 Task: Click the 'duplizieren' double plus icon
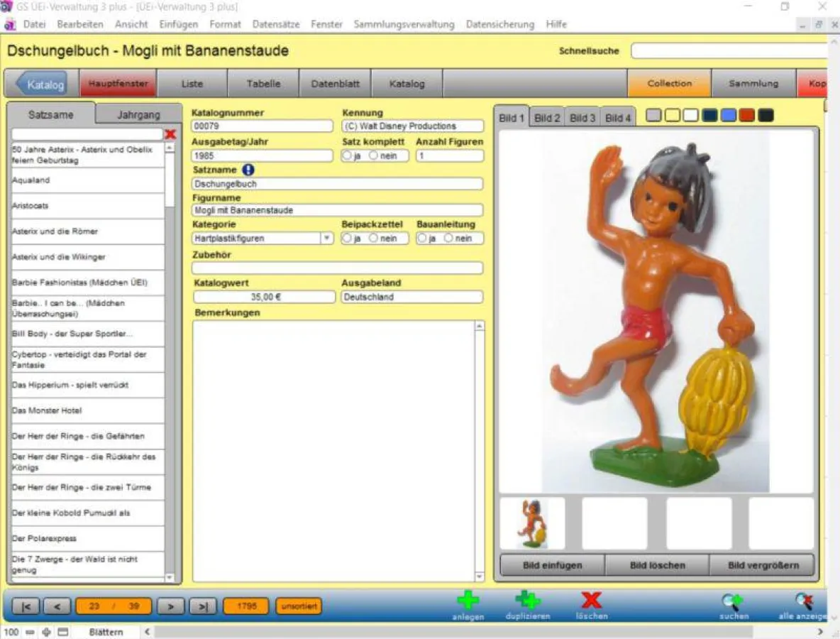click(x=527, y=601)
